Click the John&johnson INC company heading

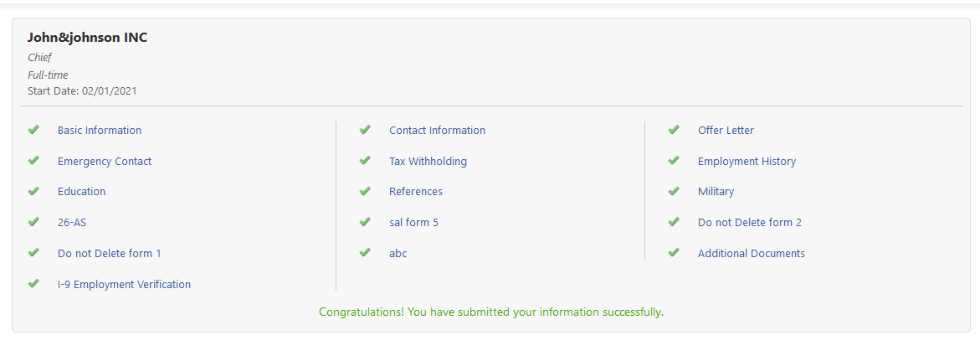point(87,38)
